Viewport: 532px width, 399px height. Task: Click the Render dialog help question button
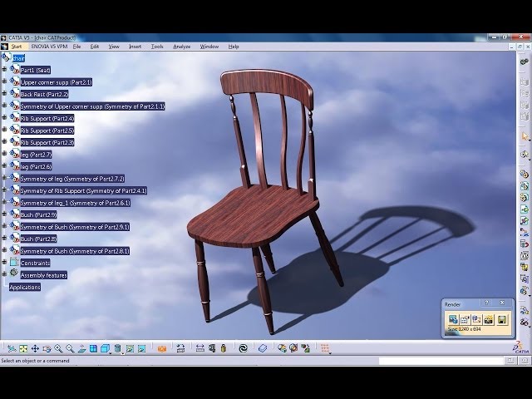[486, 303]
